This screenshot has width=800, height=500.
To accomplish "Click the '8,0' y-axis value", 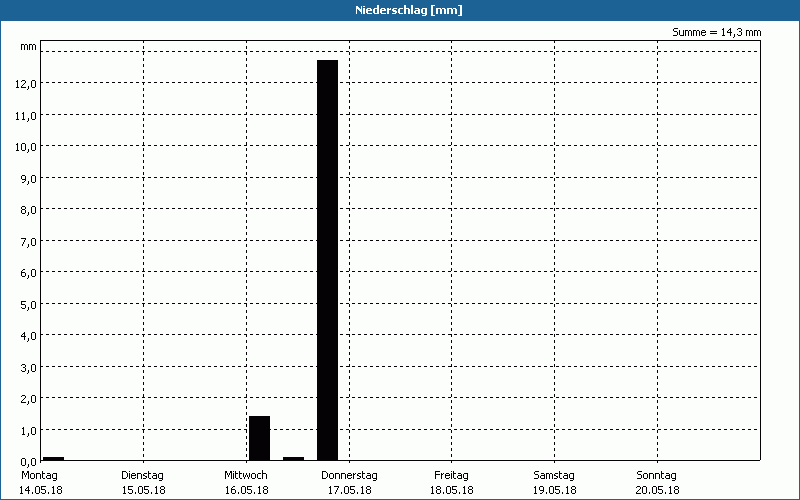I will tap(29, 210).
